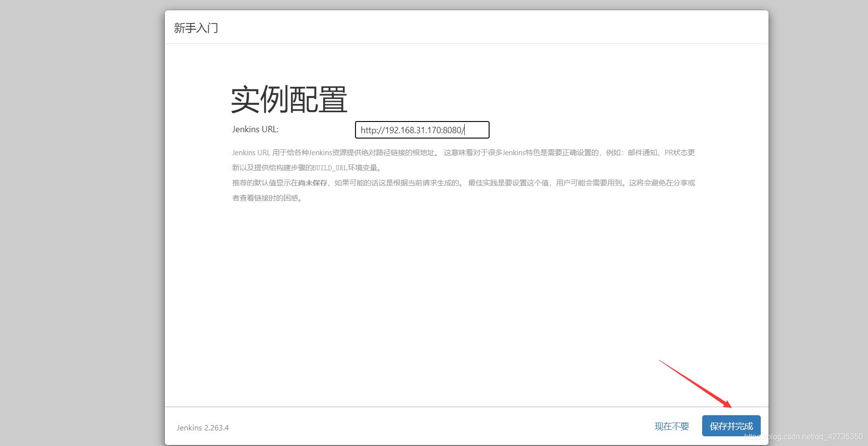Click the 保存并完成 blue button

[730, 426]
